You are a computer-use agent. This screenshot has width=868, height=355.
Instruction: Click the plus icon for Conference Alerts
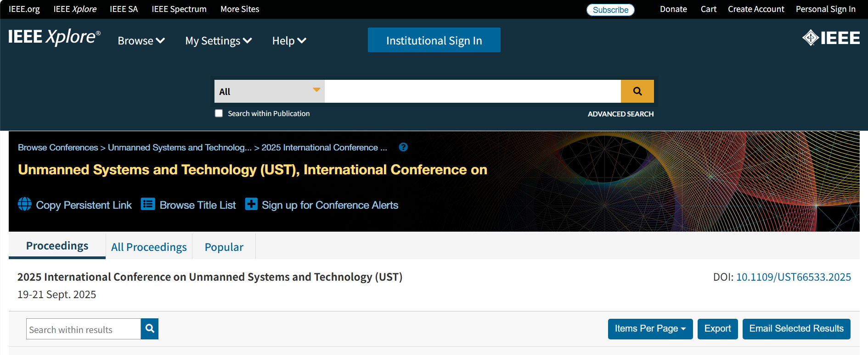point(251,204)
